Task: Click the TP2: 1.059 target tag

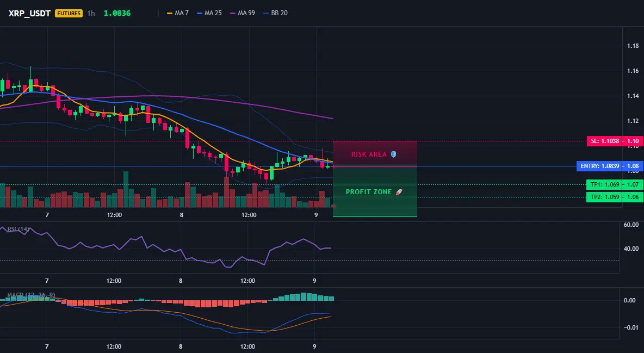Action: [x=604, y=197]
